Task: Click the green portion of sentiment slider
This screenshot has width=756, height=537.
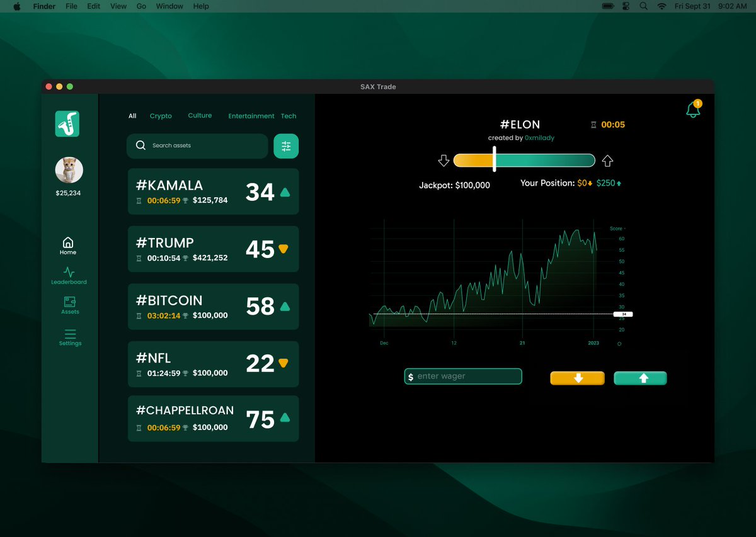Action: point(546,161)
